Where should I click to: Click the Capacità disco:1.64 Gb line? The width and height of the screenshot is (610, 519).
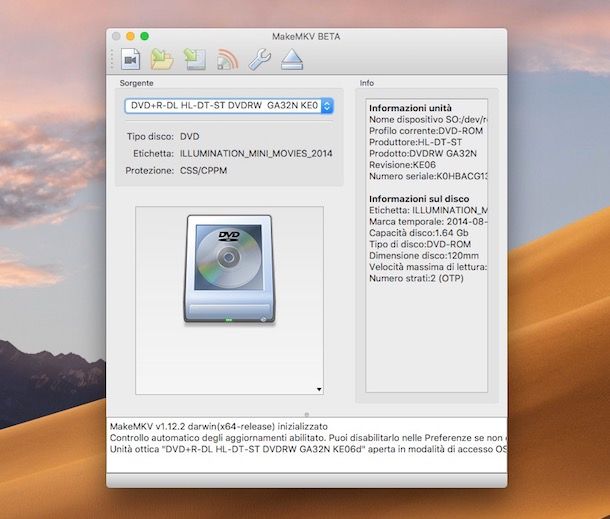coord(419,233)
